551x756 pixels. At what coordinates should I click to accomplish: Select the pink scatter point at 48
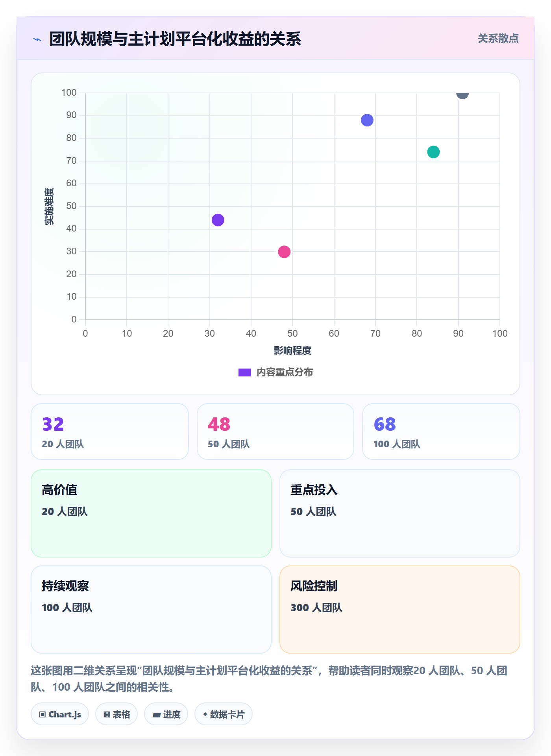coord(284,252)
